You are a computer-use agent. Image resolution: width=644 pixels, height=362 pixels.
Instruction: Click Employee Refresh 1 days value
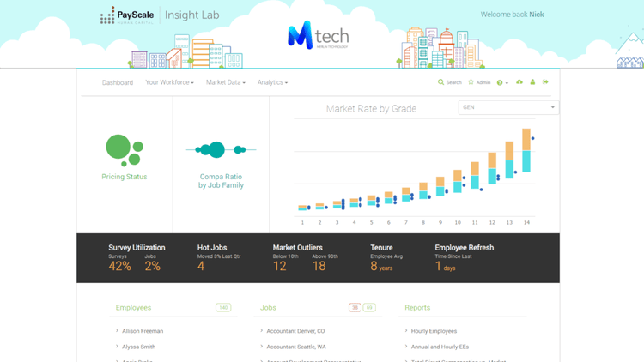pyautogui.click(x=445, y=267)
